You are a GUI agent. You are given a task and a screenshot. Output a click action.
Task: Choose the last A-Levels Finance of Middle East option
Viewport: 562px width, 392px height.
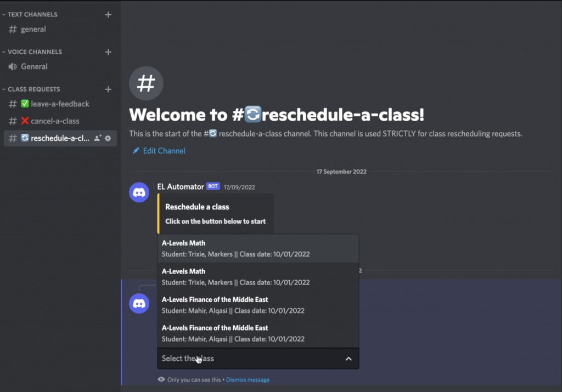click(x=258, y=333)
